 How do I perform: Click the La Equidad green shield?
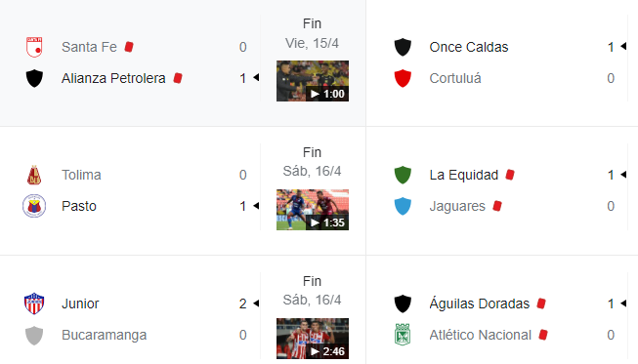403,175
